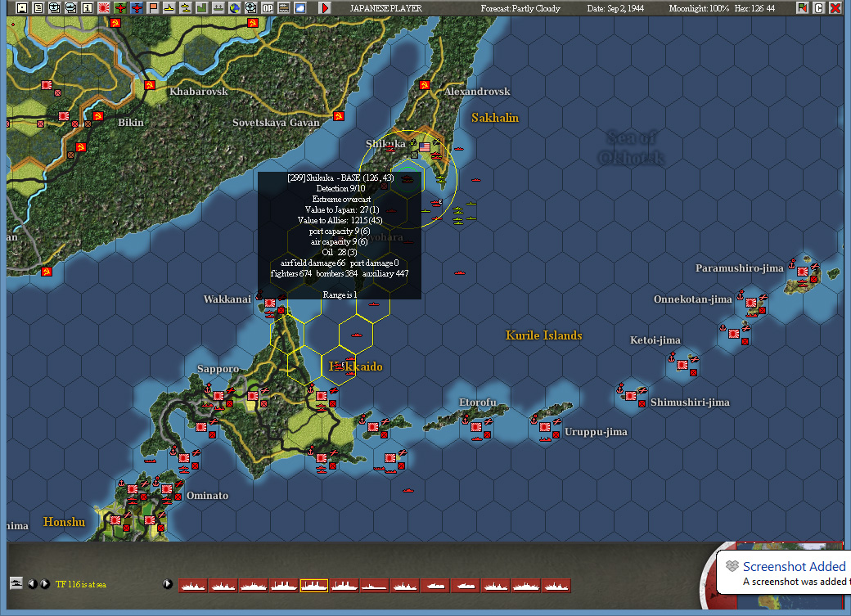This screenshot has width=851, height=616.
Task: Select the Etorofu base icon
Action: point(476,426)
